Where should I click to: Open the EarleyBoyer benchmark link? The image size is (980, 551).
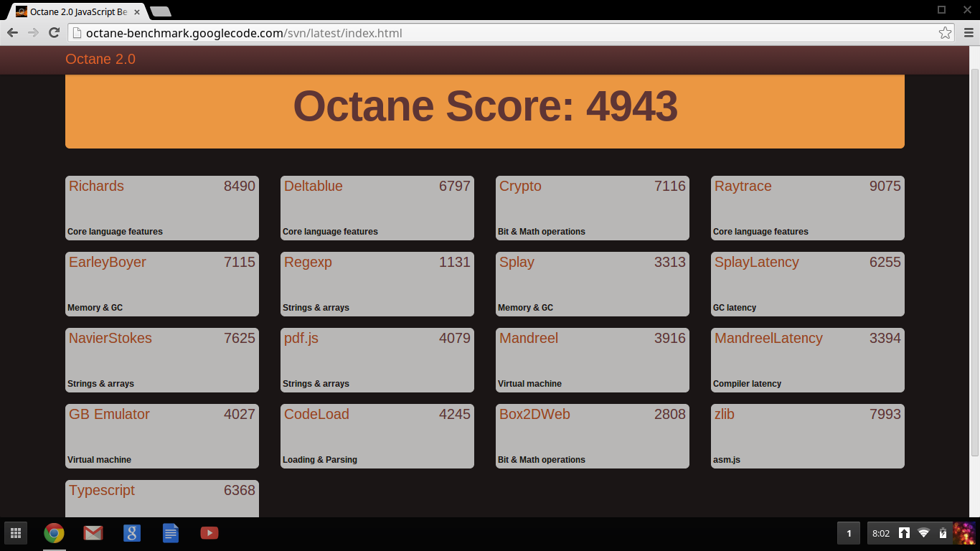click(x=108, y=263)
